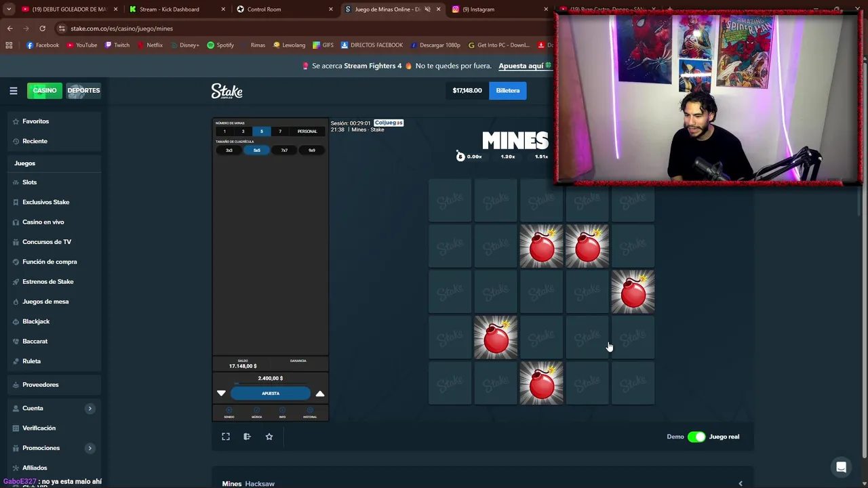This screenshot has width=868, height=488.
Task: Select the 3x3 grid size
Action: (x=229, y=150)
